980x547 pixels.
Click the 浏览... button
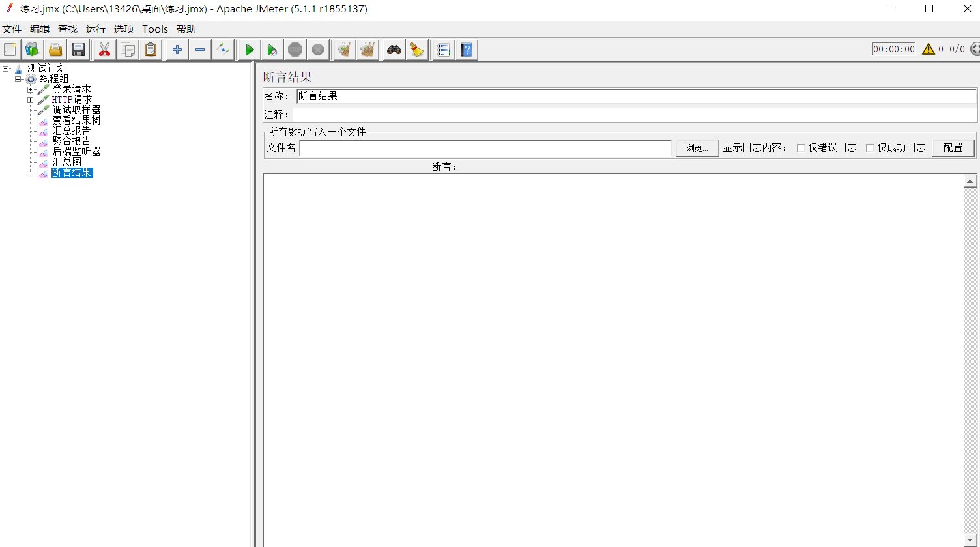pos(697,148)
